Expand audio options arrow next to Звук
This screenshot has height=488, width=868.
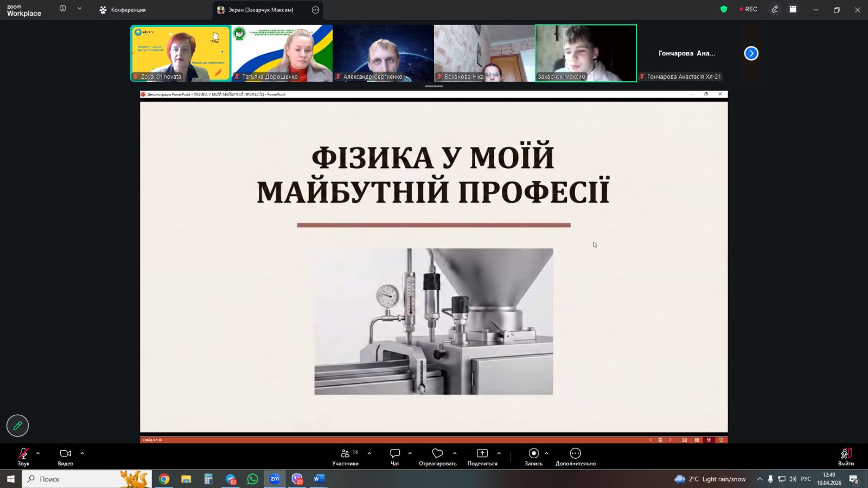point(38,453)
